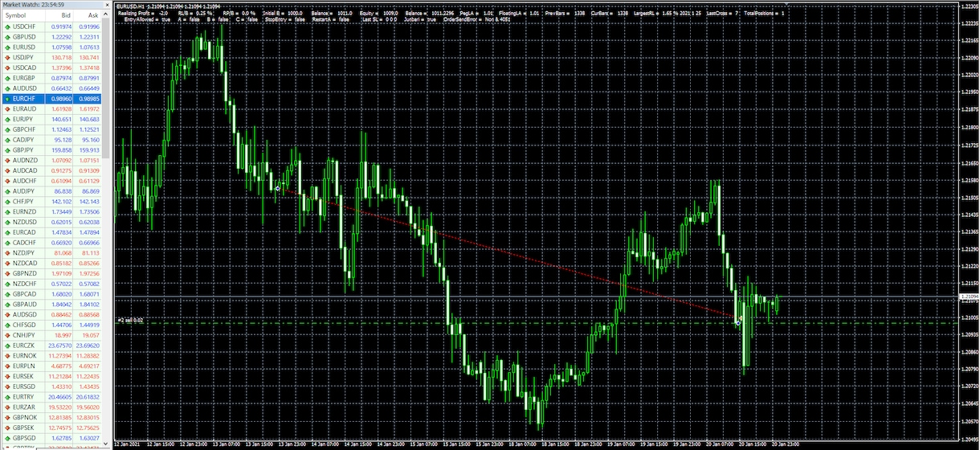Click the sell entry arrow marker on the chart
The width and height of the screenshot is (980, 450).
click(278, 188)
